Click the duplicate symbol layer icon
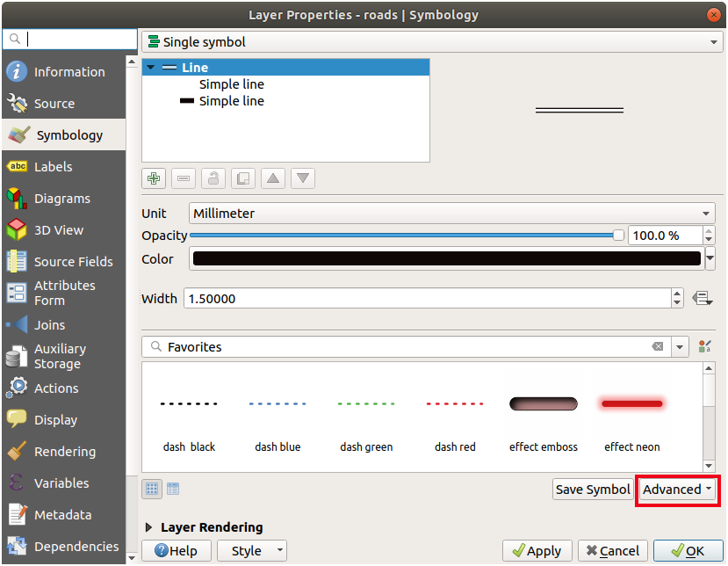This screenshot has height=566, width=728. tap(243, 178)
